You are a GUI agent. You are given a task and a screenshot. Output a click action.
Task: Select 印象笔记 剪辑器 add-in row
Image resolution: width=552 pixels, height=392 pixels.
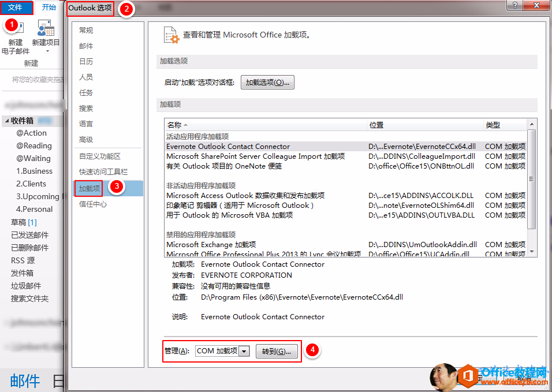pos(346,205)
